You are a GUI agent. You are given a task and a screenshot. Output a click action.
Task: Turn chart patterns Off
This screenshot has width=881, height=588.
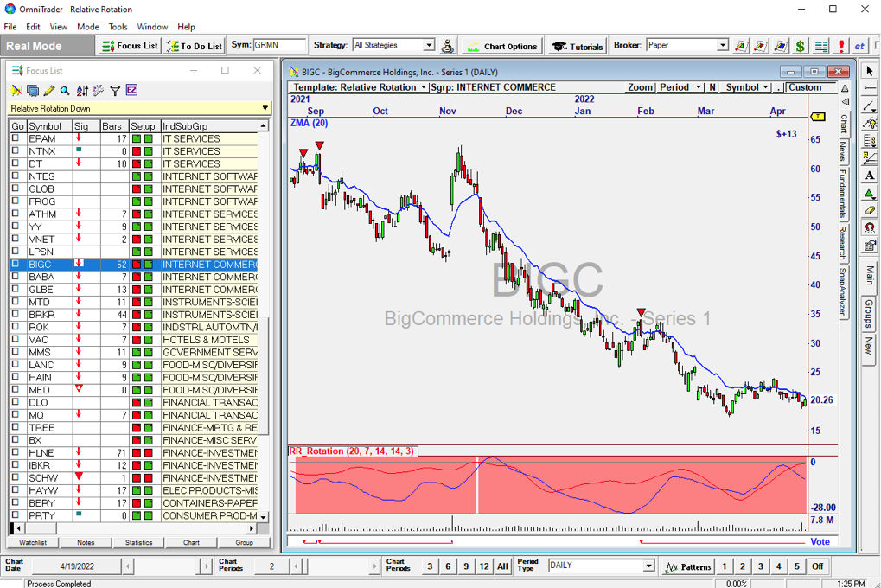pyautogui.click(x=818, y=566)
